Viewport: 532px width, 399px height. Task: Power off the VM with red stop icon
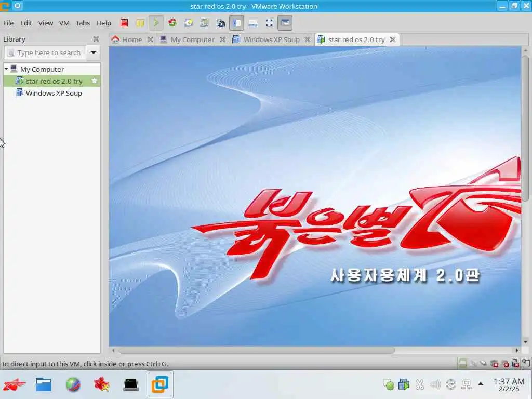[124, 23]
